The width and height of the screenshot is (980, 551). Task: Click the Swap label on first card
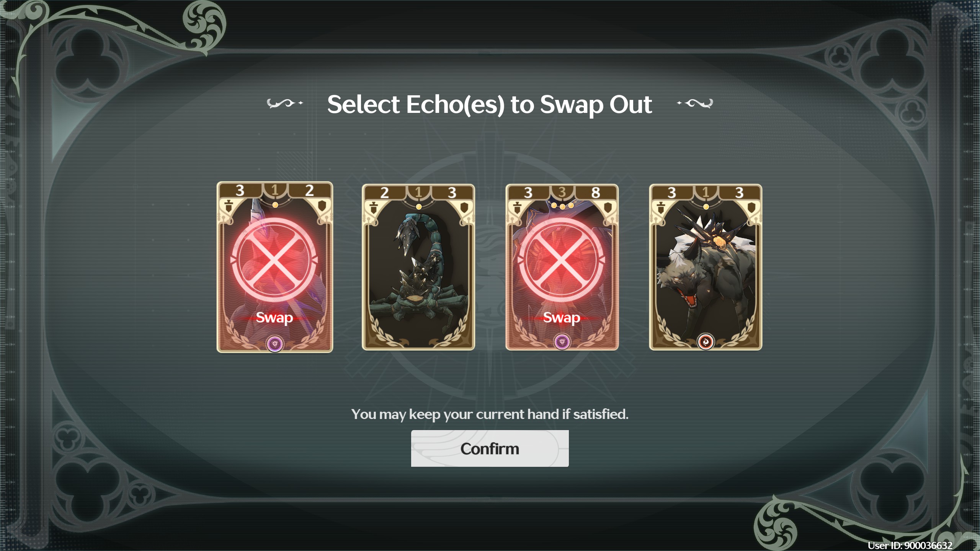(x=274, y=318)
